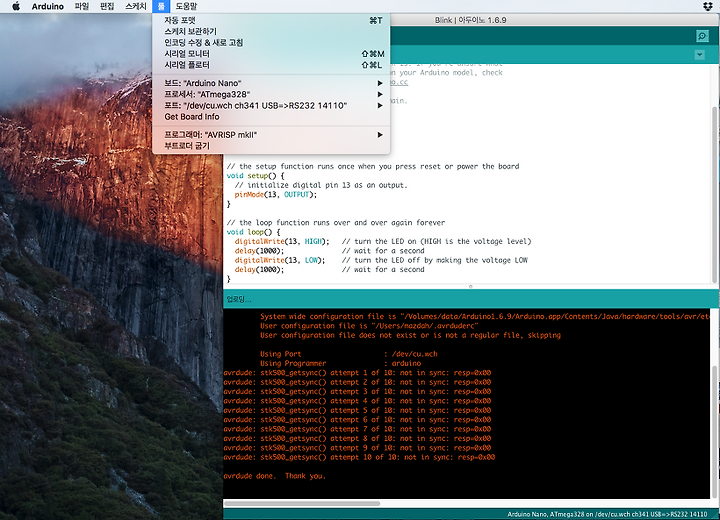Click the console vertical scrollbar
Viewport: 720px width, 520px height.
(714, 432)
